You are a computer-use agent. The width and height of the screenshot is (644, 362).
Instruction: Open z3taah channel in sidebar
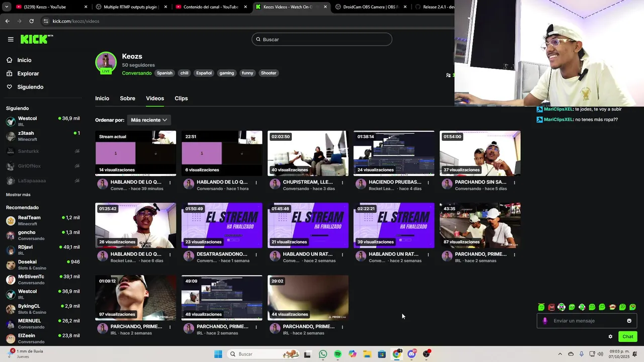[x=43, y=136]
